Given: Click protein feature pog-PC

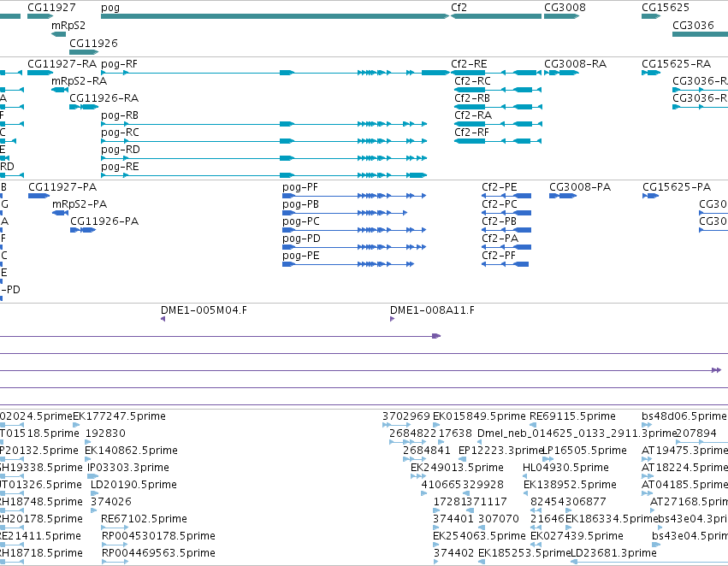Looking at the screenshot, I should pyautogui.click(x=354, y=230).
